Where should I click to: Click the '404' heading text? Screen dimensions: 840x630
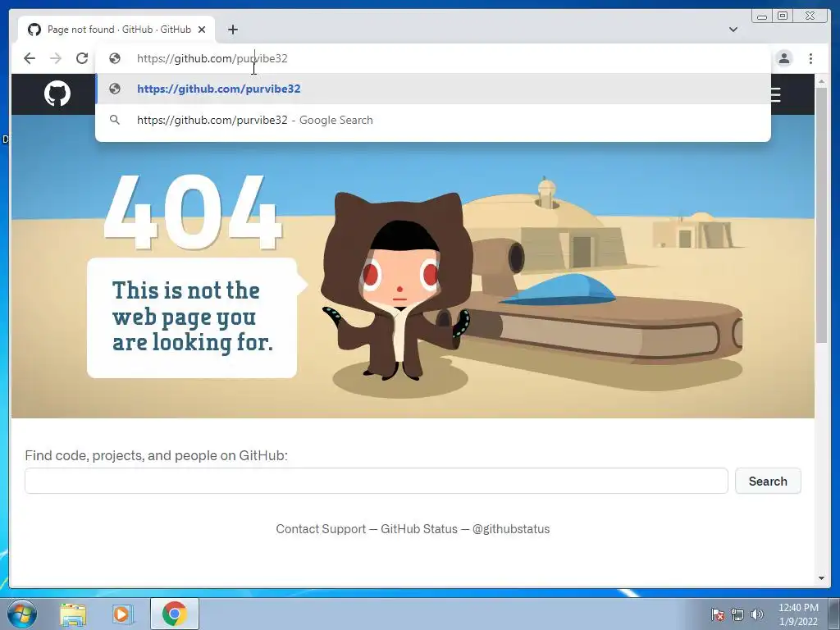[x=192, y=212]
